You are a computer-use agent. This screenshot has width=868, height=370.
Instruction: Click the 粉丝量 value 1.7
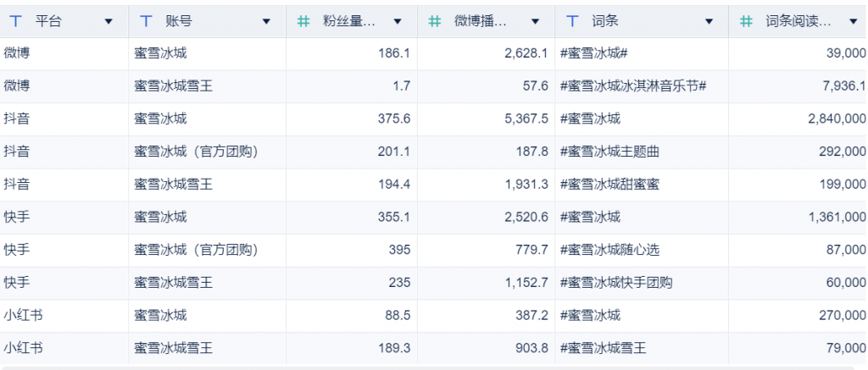(x=402, y=86)
